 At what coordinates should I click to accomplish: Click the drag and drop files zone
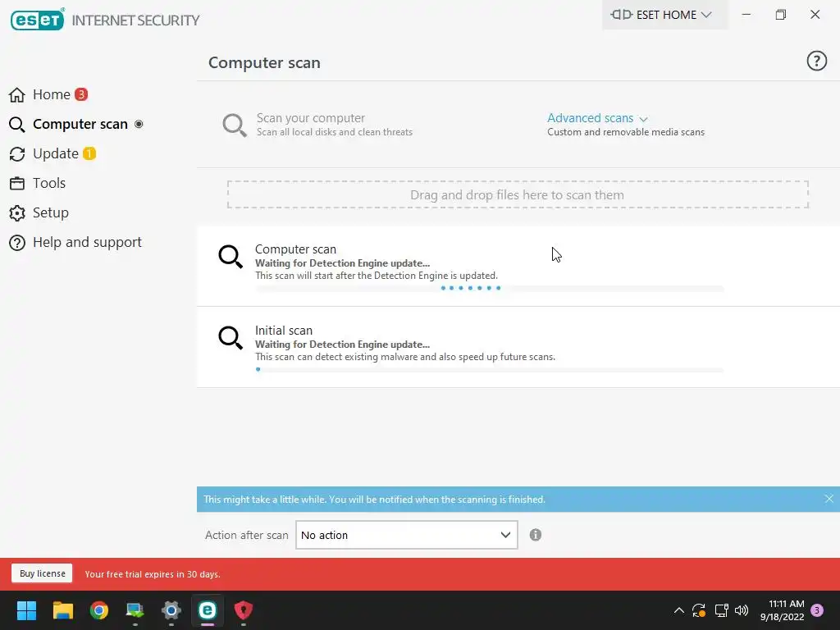pyautogui.click(x=518, y=194)
